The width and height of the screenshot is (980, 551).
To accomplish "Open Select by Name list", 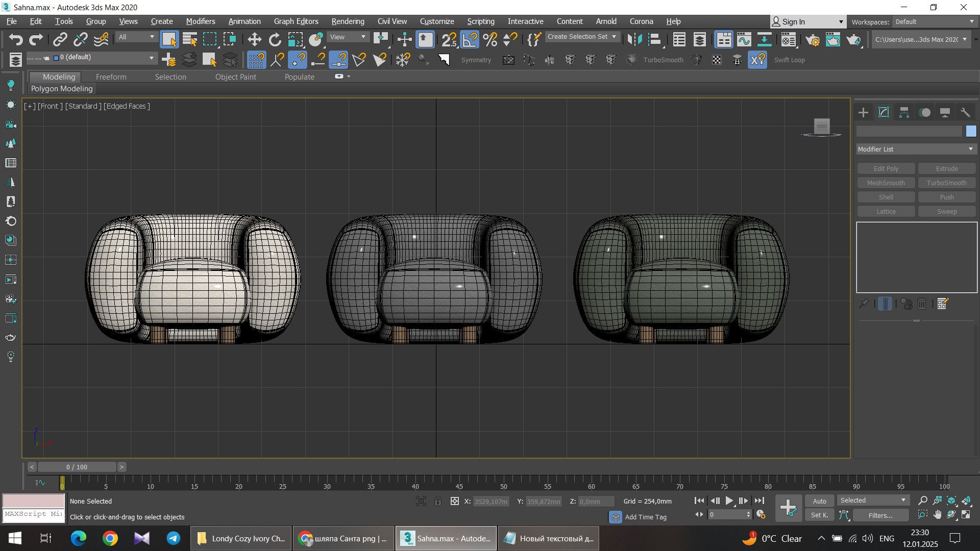I will [190, 39].
